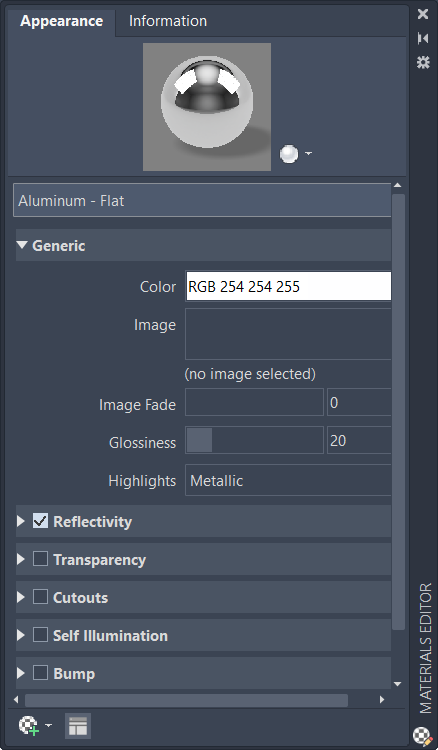Click the RGB 254 254 255 color swatch

(x=288, y=286)
